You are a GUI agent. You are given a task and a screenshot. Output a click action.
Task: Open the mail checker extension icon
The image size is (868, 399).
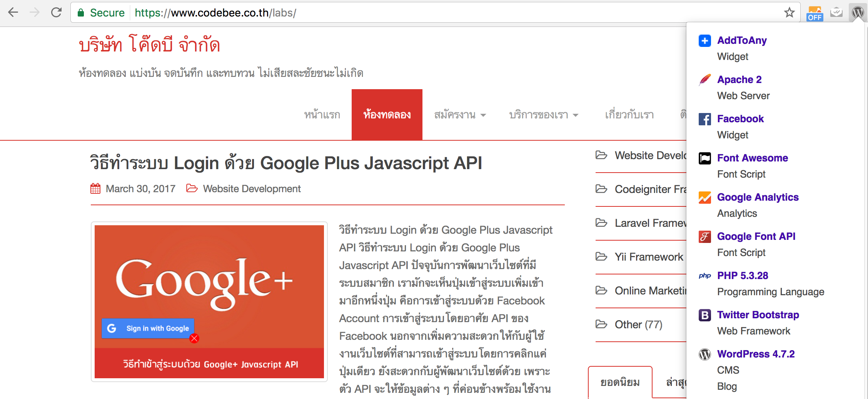(836, 13)
